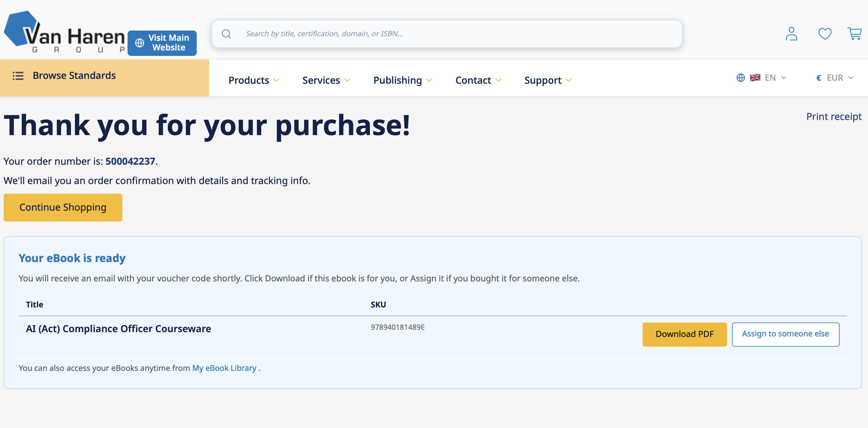The width and height of the screenshot is (868, 428).
Task: Open the Publishing menu
Action: point(403,80)
